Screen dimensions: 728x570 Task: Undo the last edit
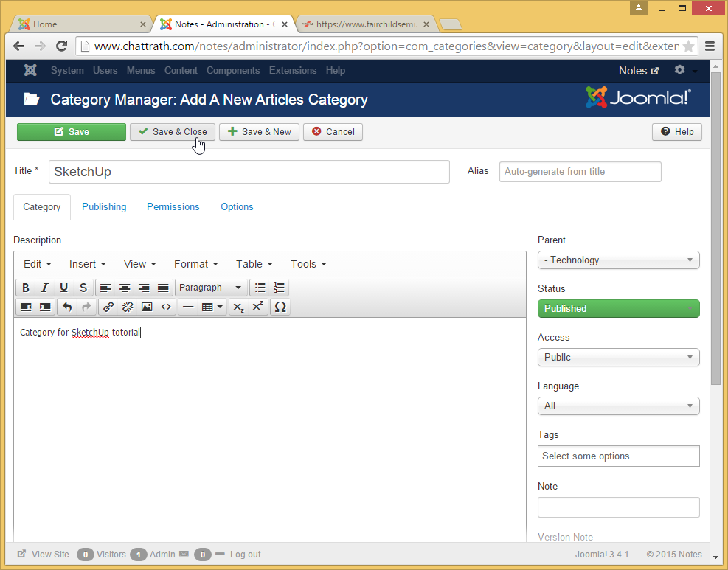[x=67, y=307]
